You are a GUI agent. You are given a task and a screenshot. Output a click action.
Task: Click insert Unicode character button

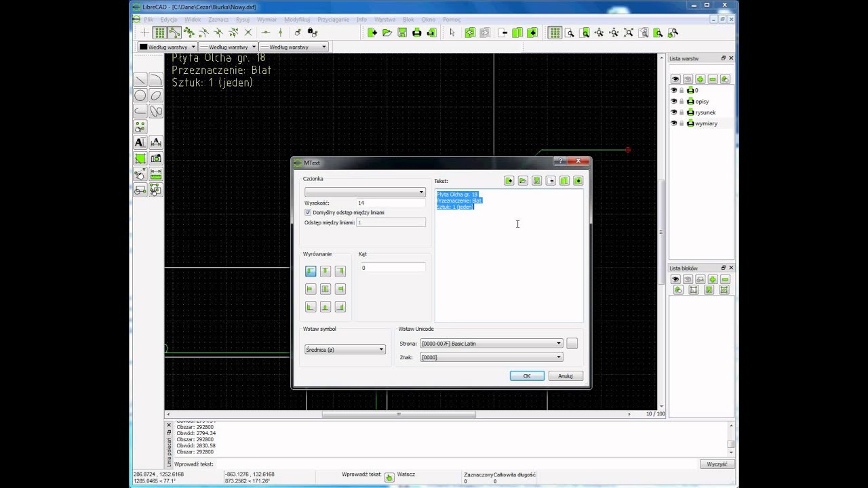coord(572,344)
